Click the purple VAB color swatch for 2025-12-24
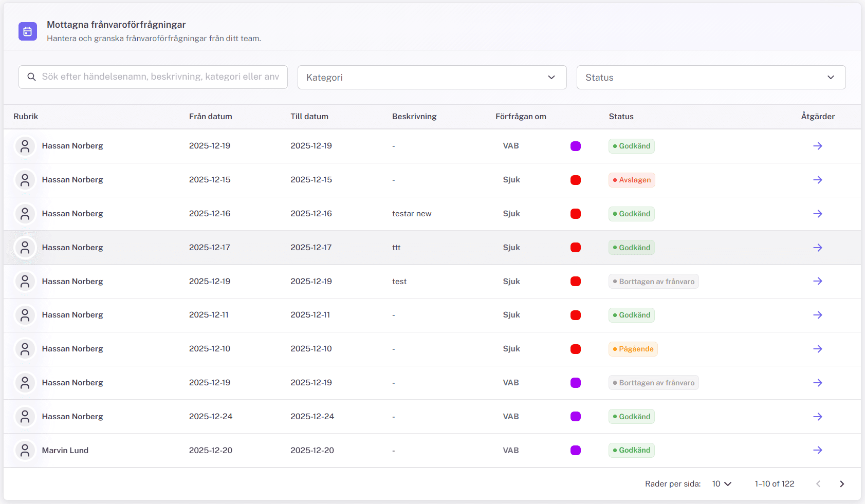Image resolution: width=865 pixels, height=504 pixels. (576, 417)
